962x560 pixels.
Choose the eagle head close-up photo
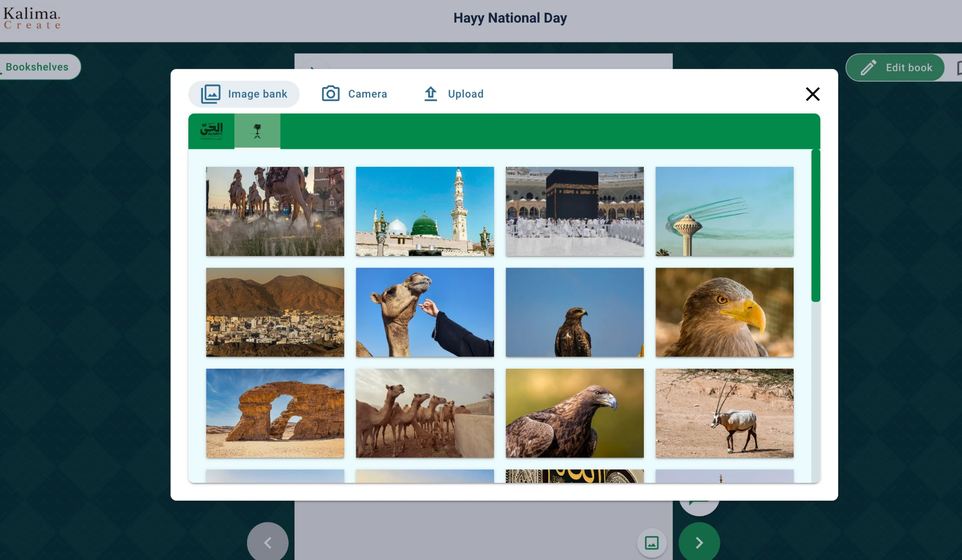725,312
